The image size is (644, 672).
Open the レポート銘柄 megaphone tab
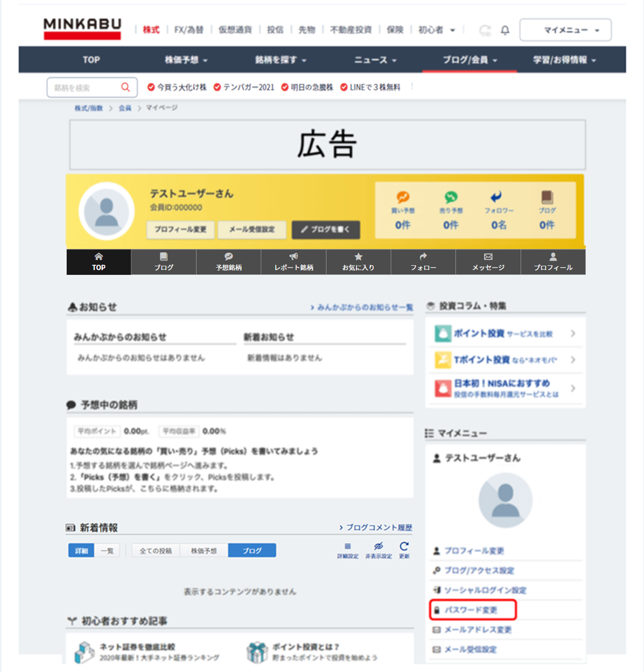[x=294, y=262]
